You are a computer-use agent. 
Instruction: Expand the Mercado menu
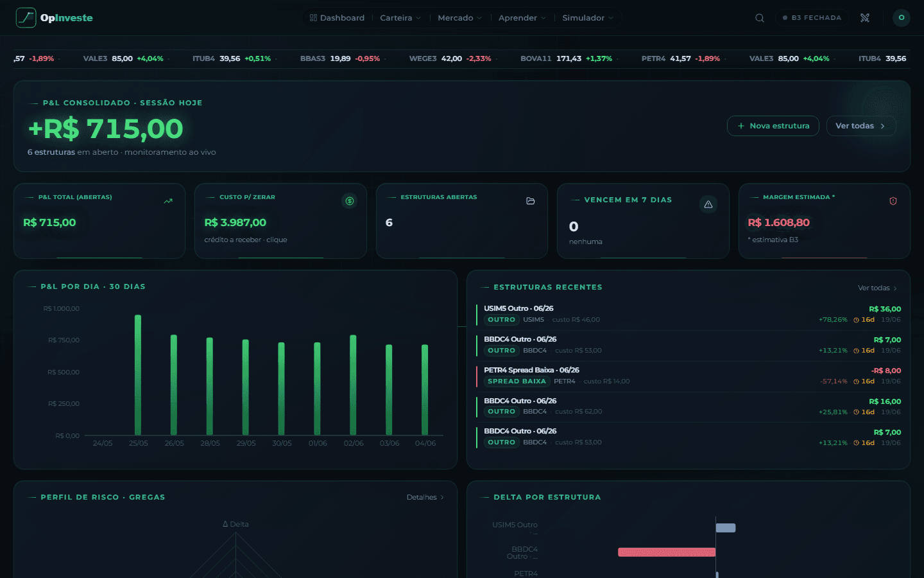tap(459, 18)
